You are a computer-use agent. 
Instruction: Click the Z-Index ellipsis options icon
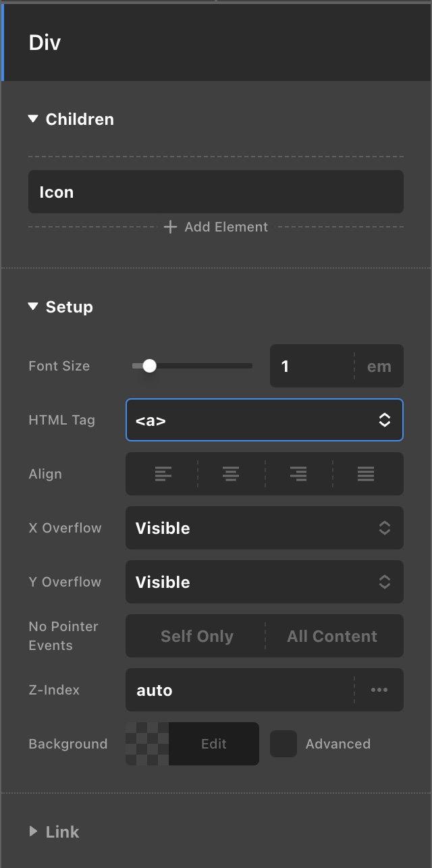pyautogui.click(x=379, y=690)
